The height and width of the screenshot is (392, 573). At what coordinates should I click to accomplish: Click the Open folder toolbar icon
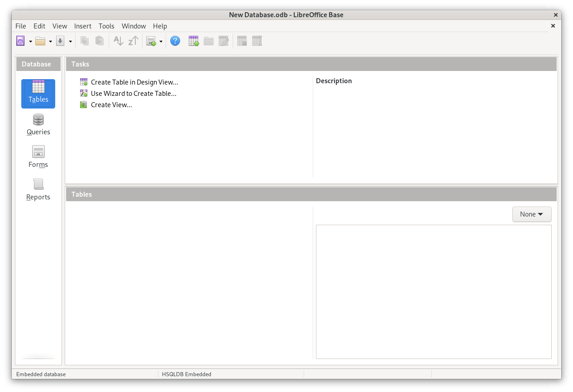pyautogui.click(x=40, y=41)
